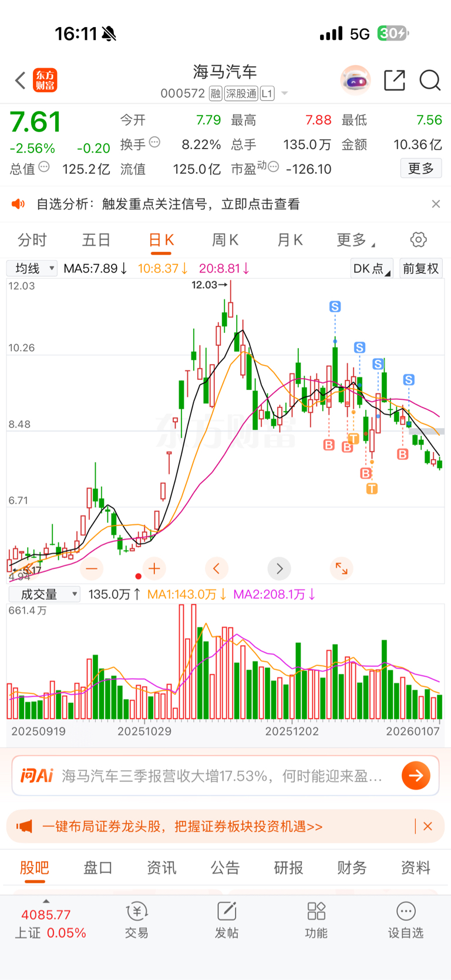This screenshot has width=451, height=980.
Task: Show 市盈 PE ratio info bubble
Action: 273,167
